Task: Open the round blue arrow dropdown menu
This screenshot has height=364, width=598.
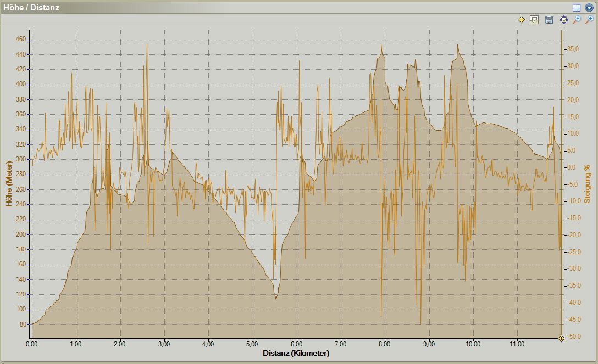Action: [589, 8]
